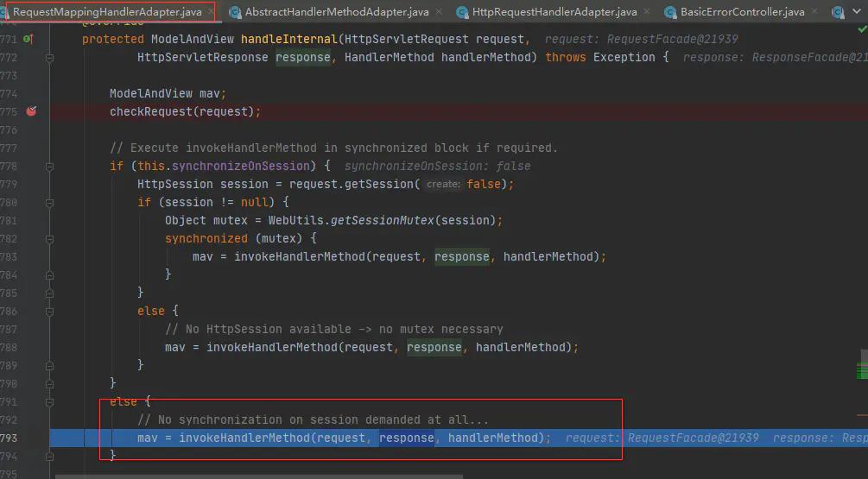
Task: Collapse the final else block fold marker
Action: (x=49, y=401)
